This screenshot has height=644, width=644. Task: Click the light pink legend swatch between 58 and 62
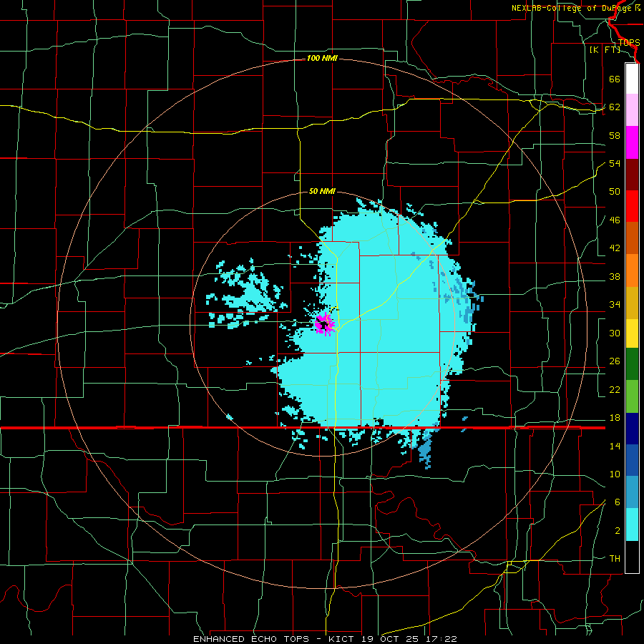pos(632,110)
